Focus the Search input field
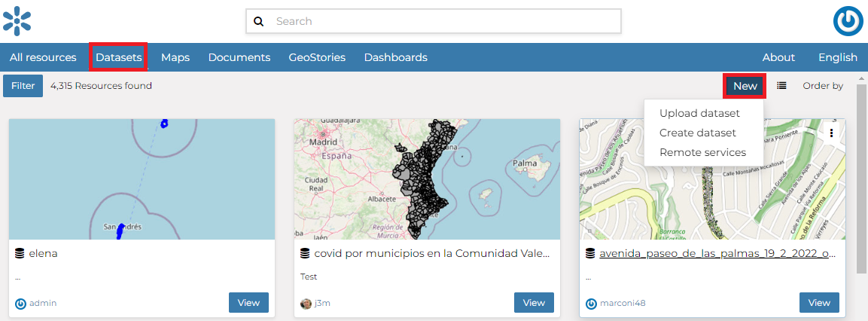868x321 pixels. coord(434,21)
